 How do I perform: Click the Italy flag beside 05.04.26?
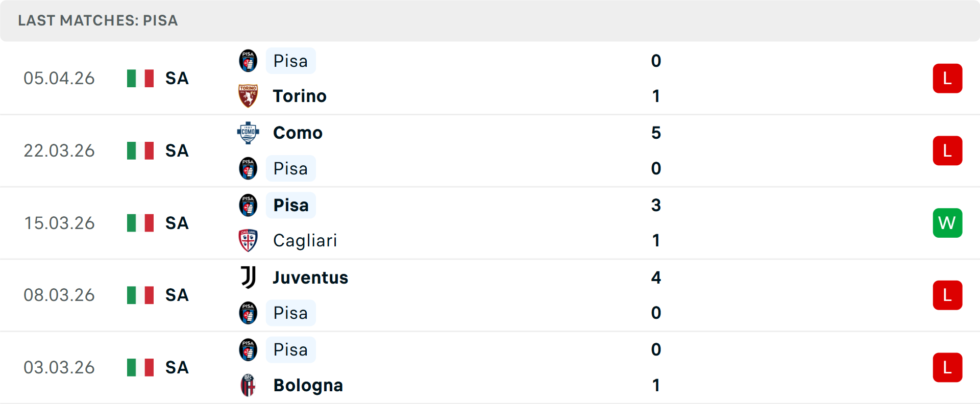pos(140,78)
